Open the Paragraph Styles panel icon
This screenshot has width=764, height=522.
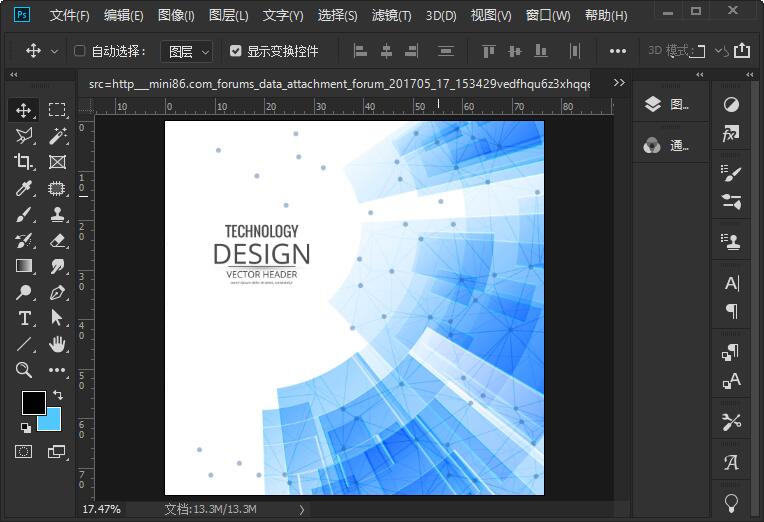[731, 352]
